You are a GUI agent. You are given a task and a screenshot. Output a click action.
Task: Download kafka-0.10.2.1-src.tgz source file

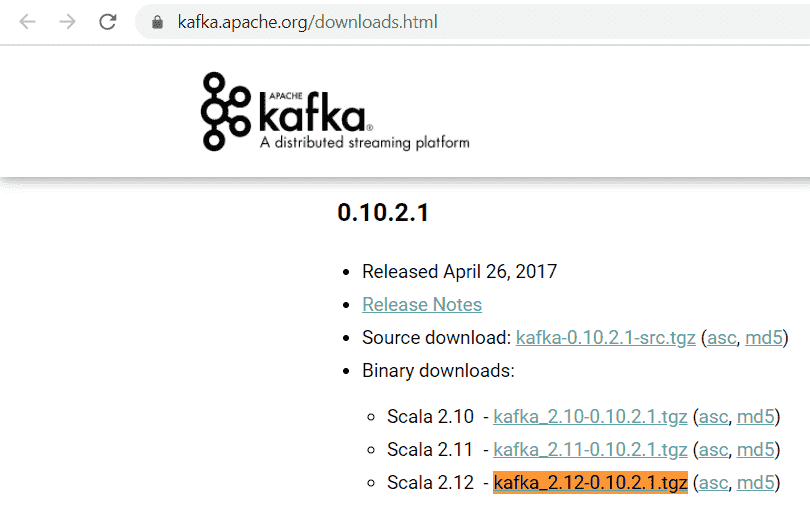coord(605,338)
